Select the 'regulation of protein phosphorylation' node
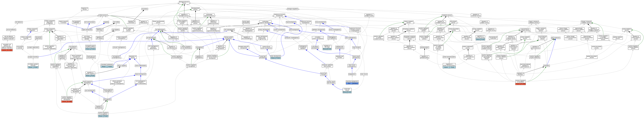644x118 pixels. [449, 66]
